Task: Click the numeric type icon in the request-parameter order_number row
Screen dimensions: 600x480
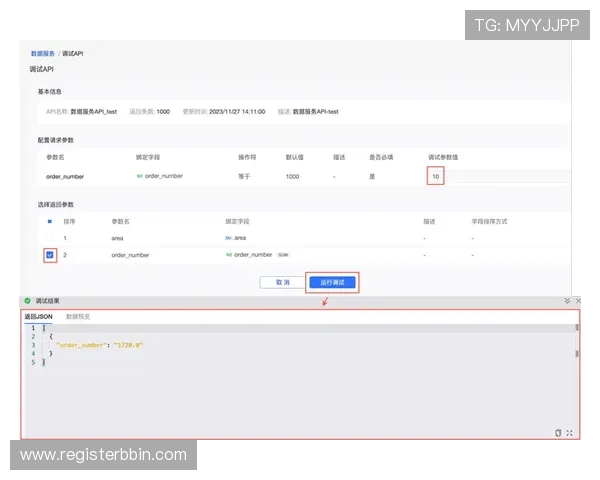Action: [140, 176]
